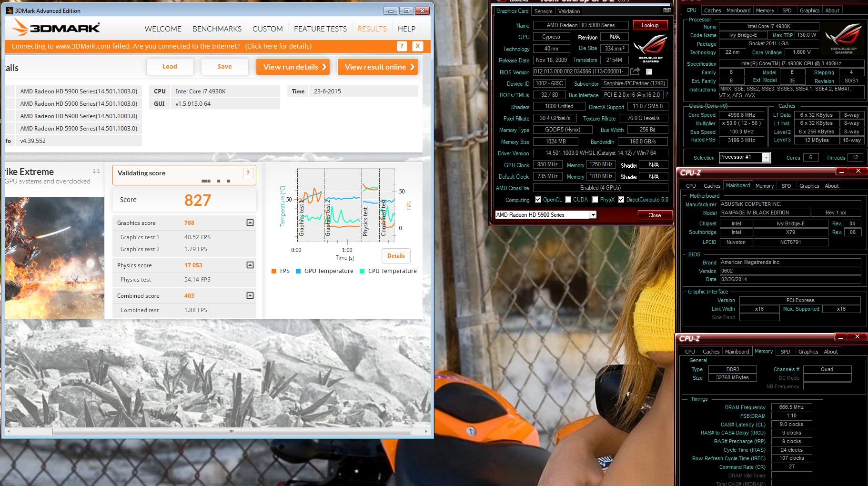Click FPS orange legend swatch

(x=274, y=271)
